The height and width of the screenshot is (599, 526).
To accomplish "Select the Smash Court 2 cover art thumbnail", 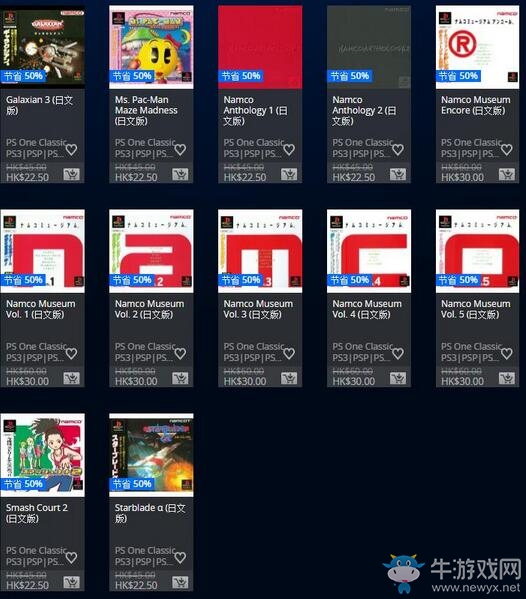I will 42,455.
